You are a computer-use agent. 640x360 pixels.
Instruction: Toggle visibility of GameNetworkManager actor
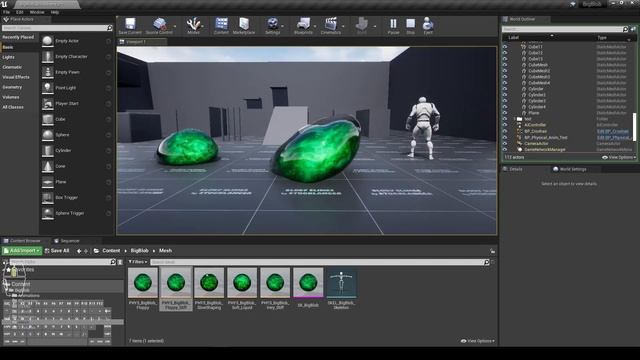pos(505,149)
